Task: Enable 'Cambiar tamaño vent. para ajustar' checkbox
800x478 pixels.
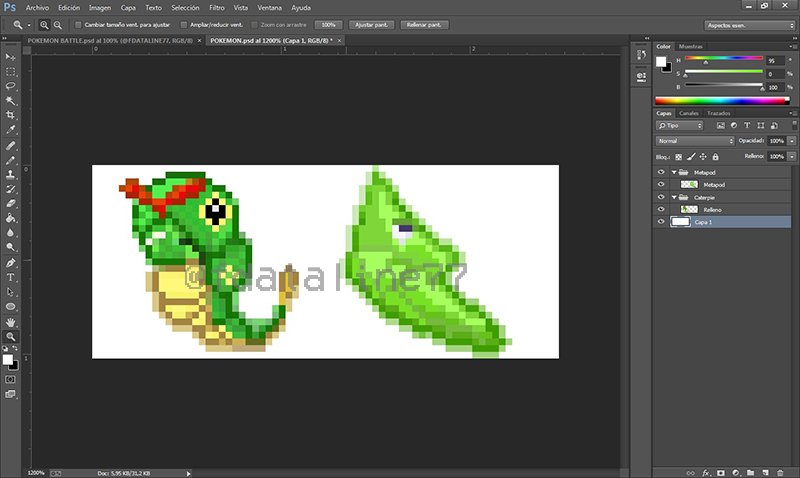Action: click(x=78, y=24)
